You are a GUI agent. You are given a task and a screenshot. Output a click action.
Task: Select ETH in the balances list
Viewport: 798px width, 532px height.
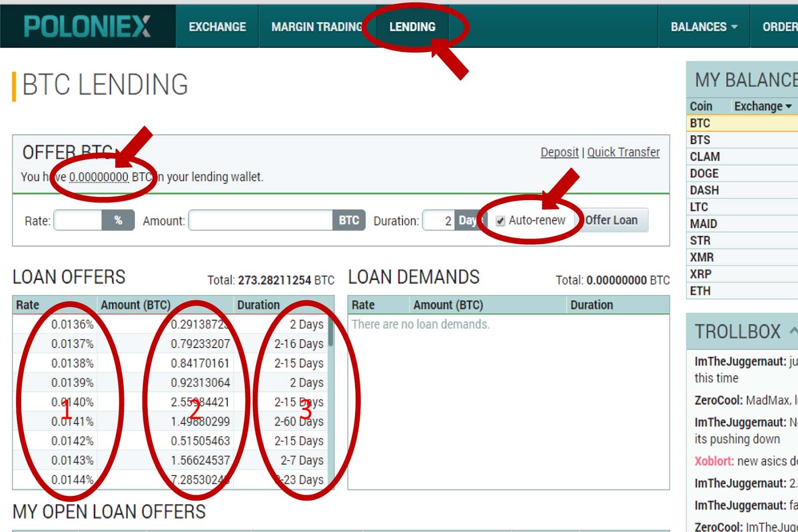click(742, 291)
